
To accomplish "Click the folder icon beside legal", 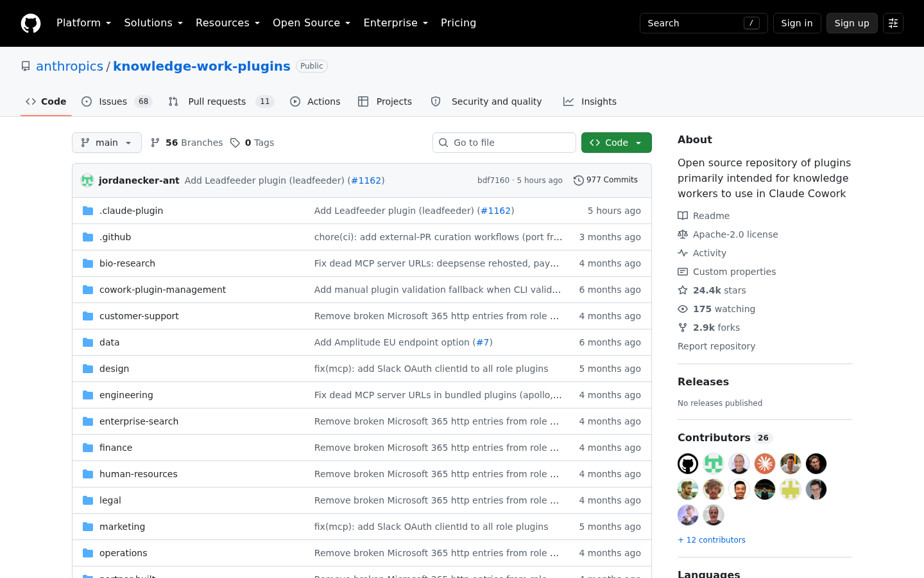I will point(88,500).
